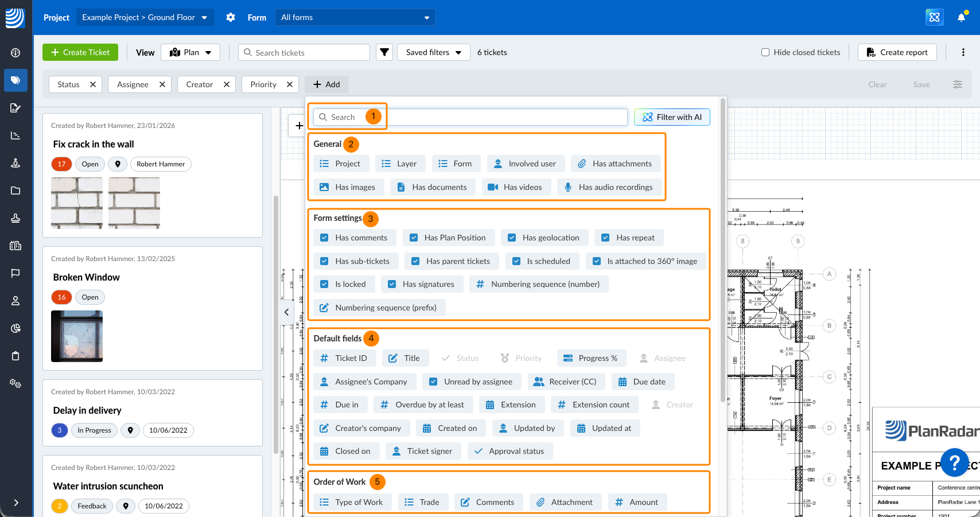Open the project settings gear icon

click(x=231, y=17)
